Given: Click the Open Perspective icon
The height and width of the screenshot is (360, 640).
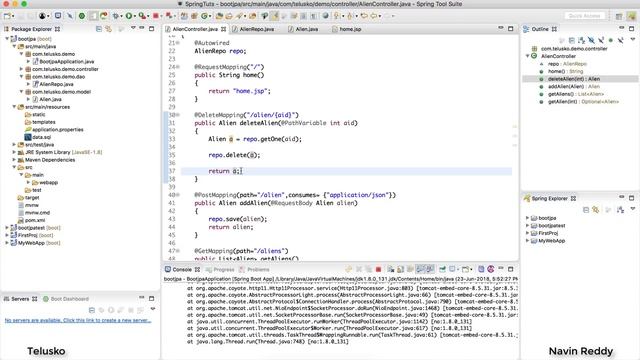Looking at the screenshot, I should click(619, 16).
